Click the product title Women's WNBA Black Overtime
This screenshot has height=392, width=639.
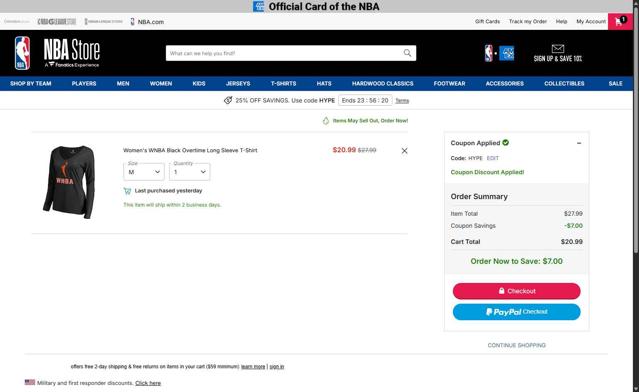pyautogui.click(x=190, y=150)
